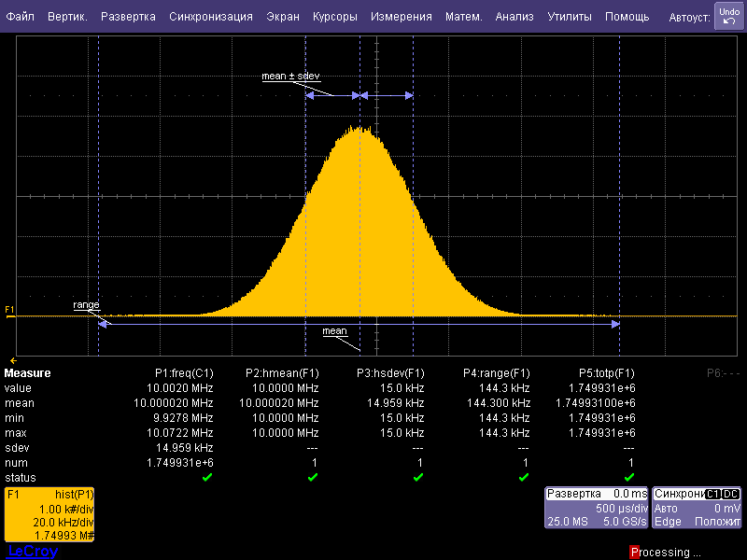The height and width of the screenshot is (560, 747).
Task: Select the F1 trace marker at left grid edge
Action: click(x=9, y=309)
